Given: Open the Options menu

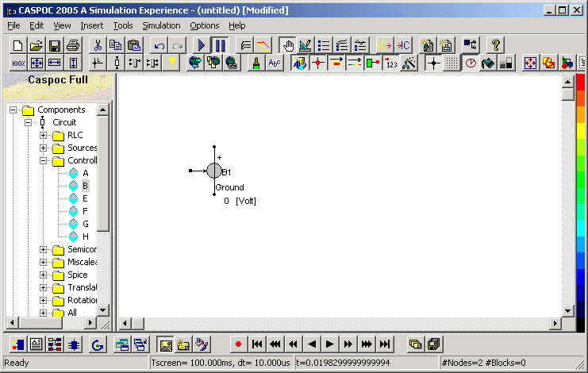Looking at the screenshot, I should [205, 25].
